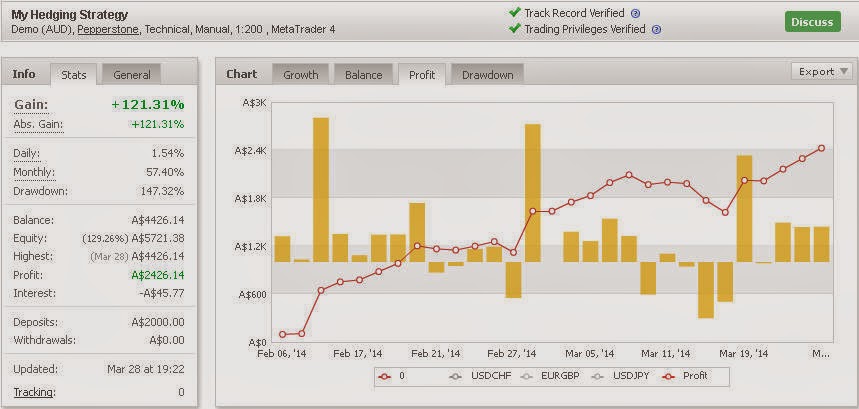Click the Profit value A$2426.14

(158, 275)
